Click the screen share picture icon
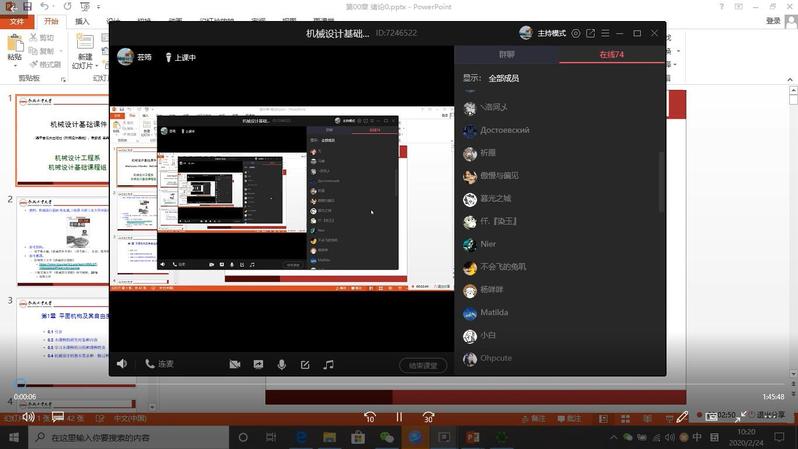798x449 pixels. click(258, 365)
